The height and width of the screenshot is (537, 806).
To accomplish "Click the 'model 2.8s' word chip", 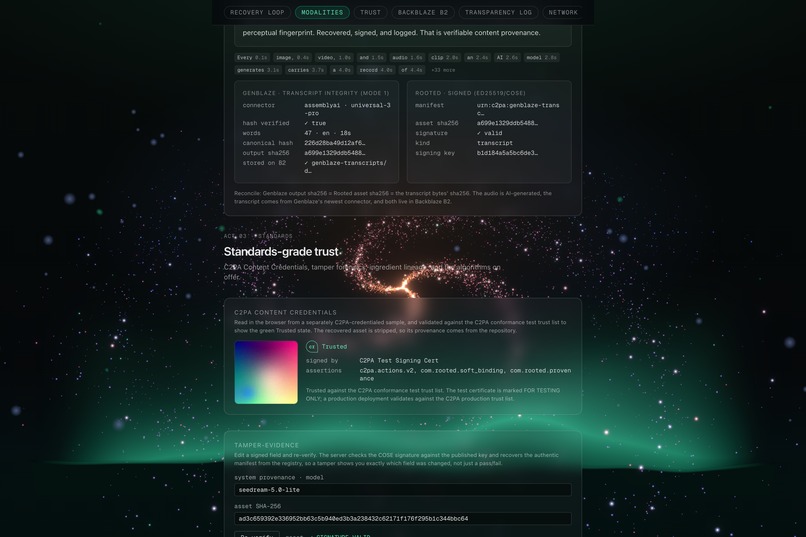I will pos(541,58).
